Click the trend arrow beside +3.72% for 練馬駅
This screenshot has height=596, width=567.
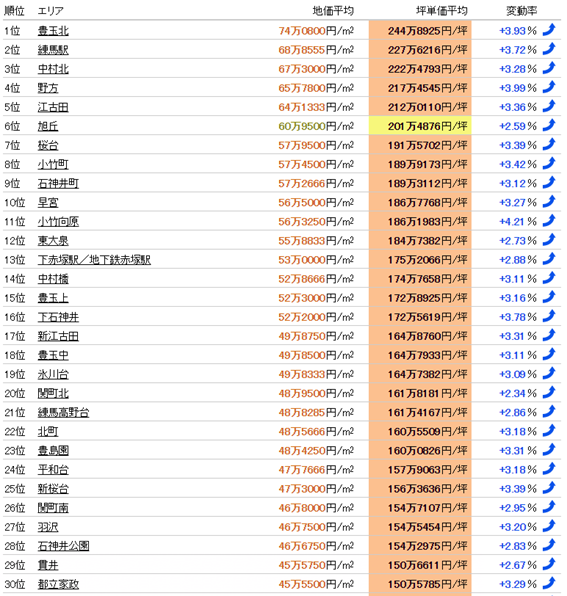[x=549, y=49]
